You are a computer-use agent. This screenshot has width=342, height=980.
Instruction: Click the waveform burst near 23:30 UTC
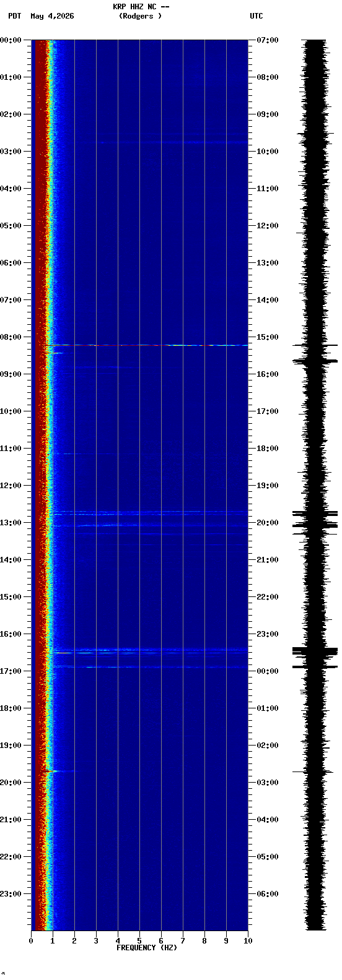tap(315, 651)
